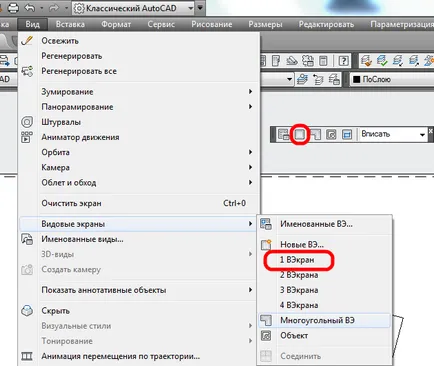Click the puzzle-like icon in the standard toolbar
Viewport: 434px width, 366px height.
tap(308, 61)
